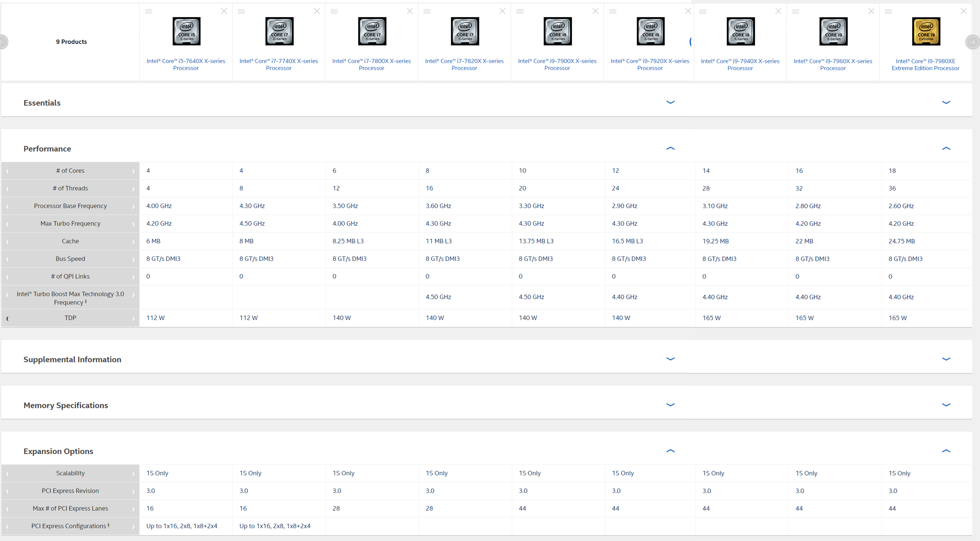Click Intel Turbo Boost Max Technology 3.0 label
This screenshot has width=980, height=541.
pos(70,298)
